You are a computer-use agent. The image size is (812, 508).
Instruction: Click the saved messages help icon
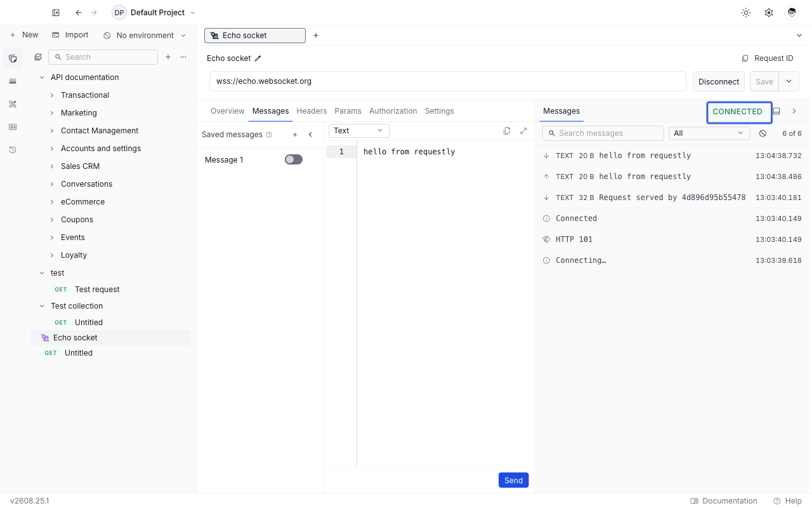point(269,135)
